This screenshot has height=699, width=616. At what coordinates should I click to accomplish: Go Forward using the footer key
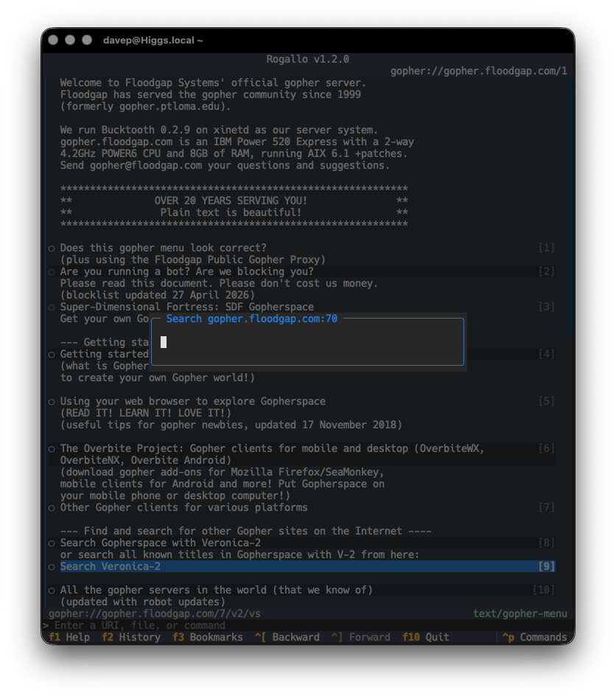361,637
